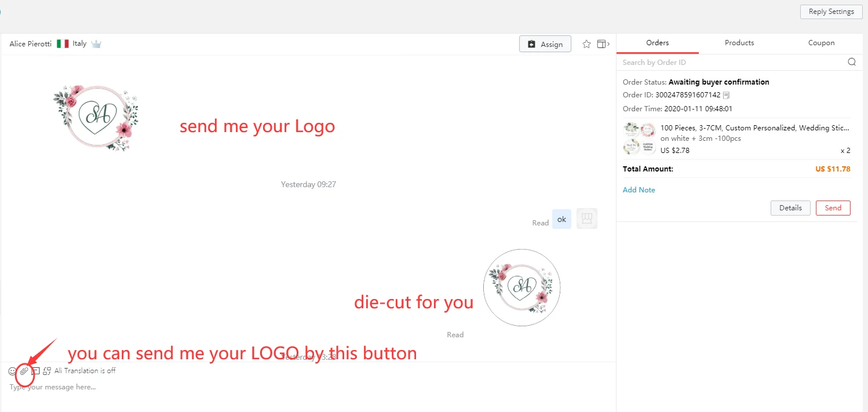Image resolution: width=868 pixels, height=412 pixels.
Task: Click the Details button for the order
Action: 790,208
